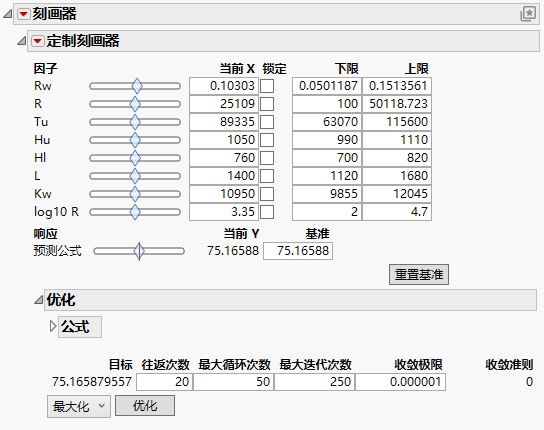The width and height of the screenshot is (544, 430).
Task: Click the 收敛极限 field 0.000001
Action: (x=401, y=382)
